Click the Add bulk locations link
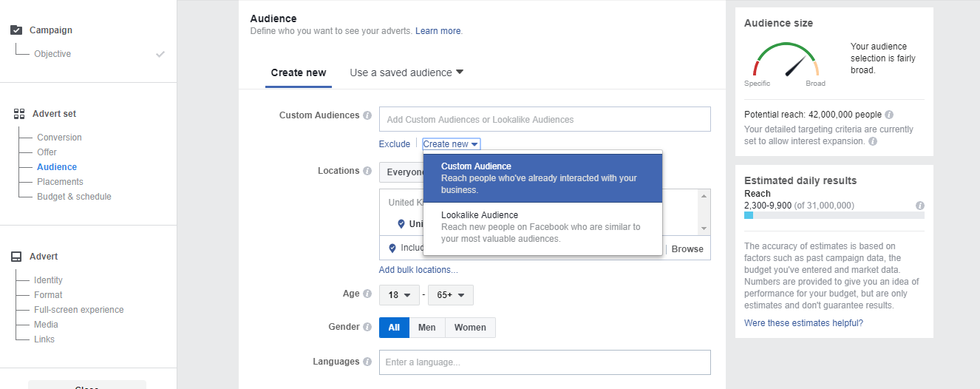The height and width of the screenshot is (389, 980). click(x=418, y=270)
